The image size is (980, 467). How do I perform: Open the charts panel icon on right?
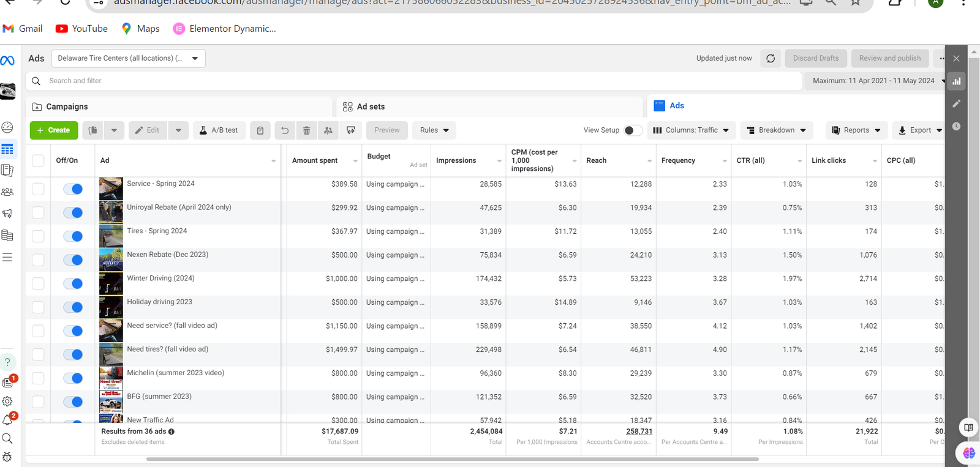point(956,81)
